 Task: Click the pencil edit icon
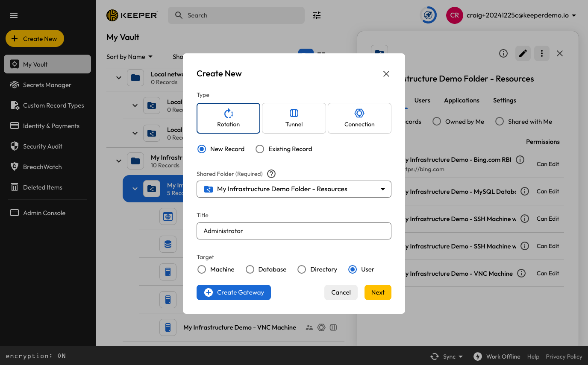pyautogui.click(x=523, y=53)
